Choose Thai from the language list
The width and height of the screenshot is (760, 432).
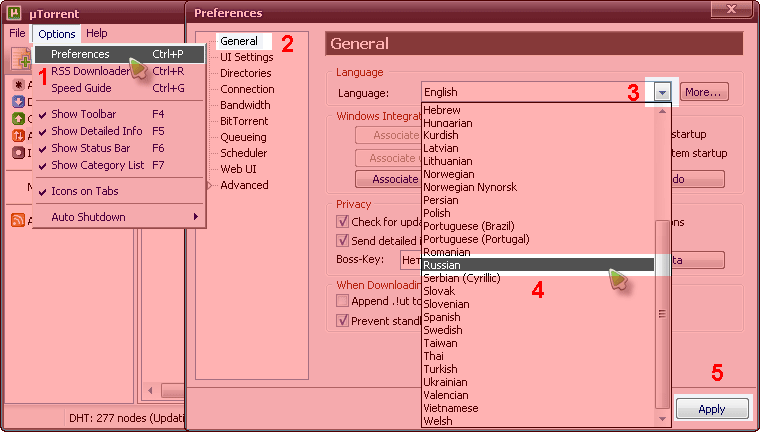(538, 356)
